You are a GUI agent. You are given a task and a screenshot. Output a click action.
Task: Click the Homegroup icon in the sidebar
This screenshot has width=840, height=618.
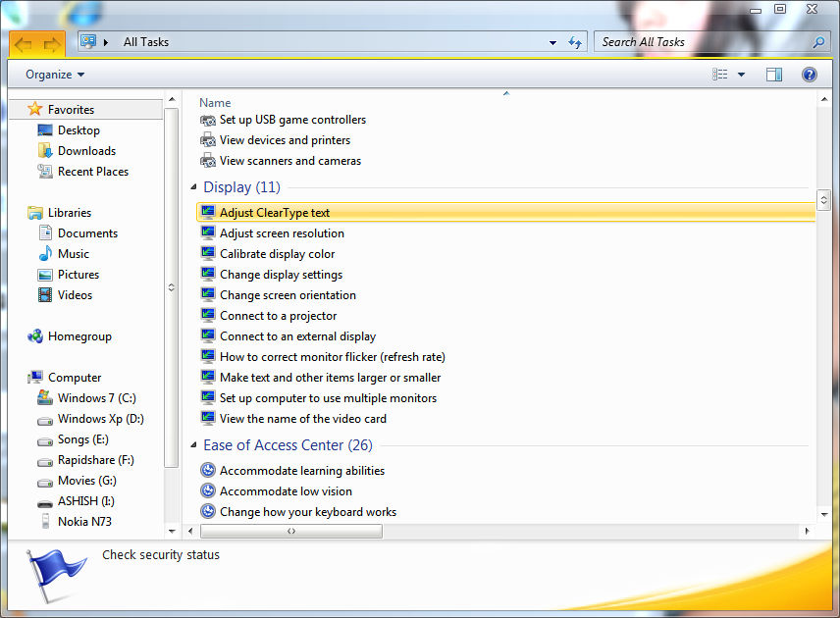(x=35, y=335)
